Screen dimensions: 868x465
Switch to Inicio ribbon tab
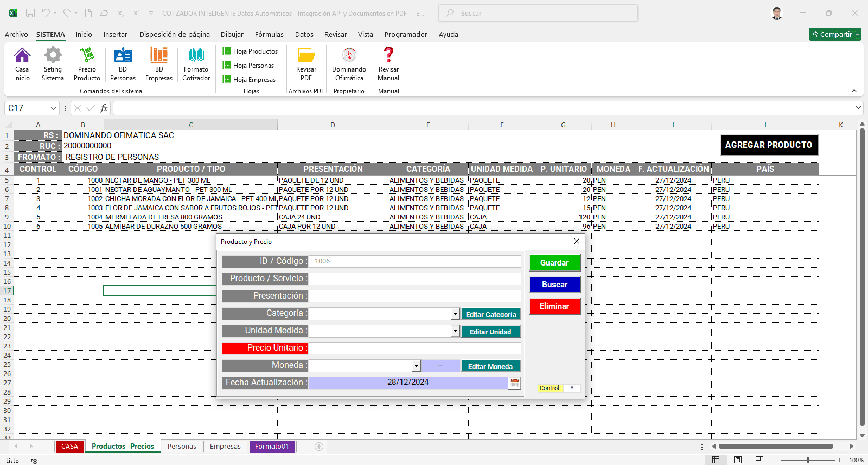[84, 34]
